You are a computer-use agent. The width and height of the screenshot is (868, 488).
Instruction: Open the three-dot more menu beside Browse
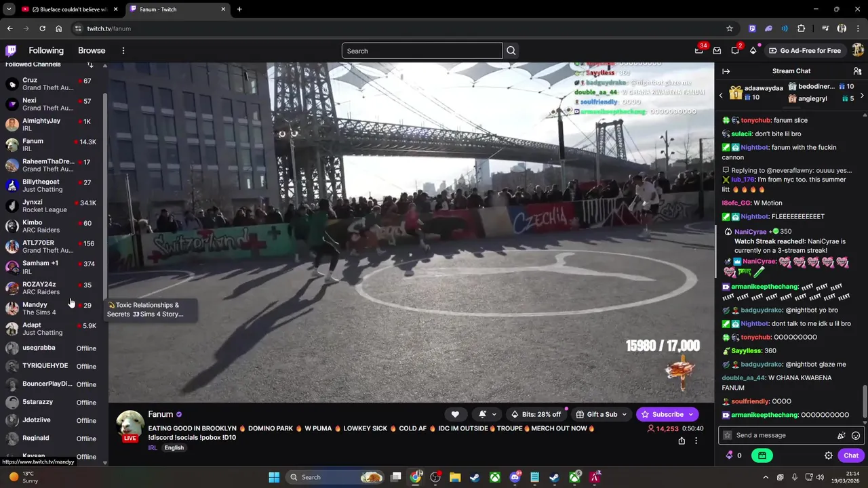tap(123, 51)
